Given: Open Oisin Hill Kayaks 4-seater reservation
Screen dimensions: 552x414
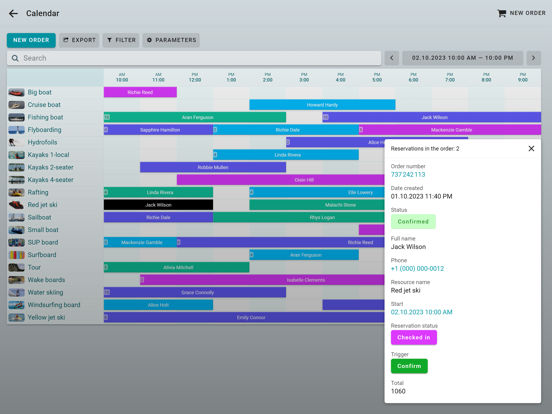Looking at the screenshot, I should pos(281,180).
